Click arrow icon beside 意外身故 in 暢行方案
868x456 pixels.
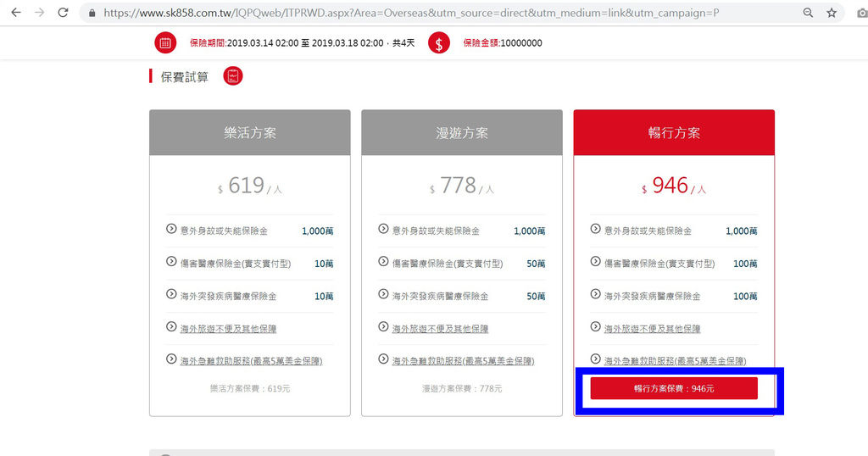[x=595, y=229]
